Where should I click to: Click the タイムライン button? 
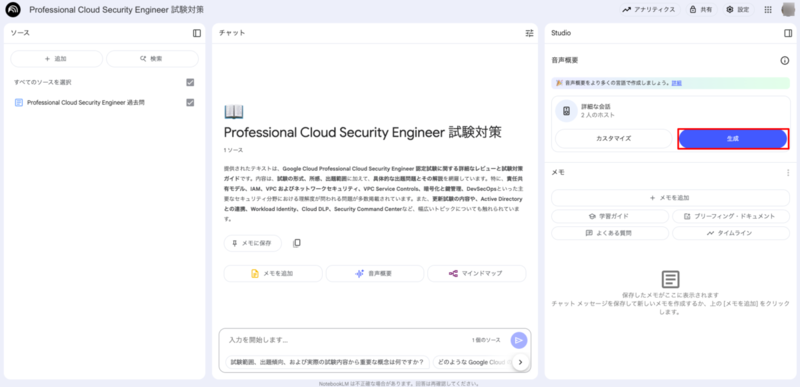pyautogui.click(x=731, y=233)
